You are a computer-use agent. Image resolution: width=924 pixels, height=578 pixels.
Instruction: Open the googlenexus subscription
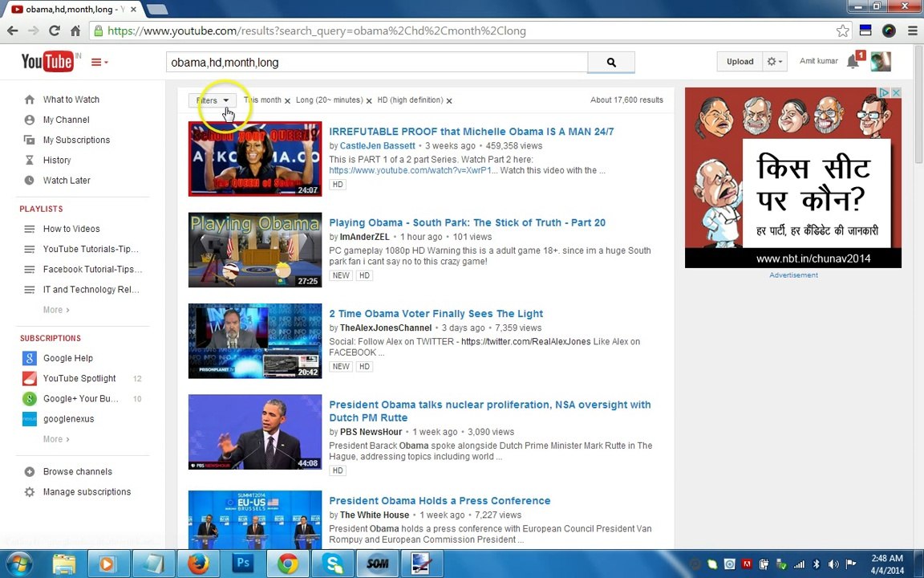(68, 419)
